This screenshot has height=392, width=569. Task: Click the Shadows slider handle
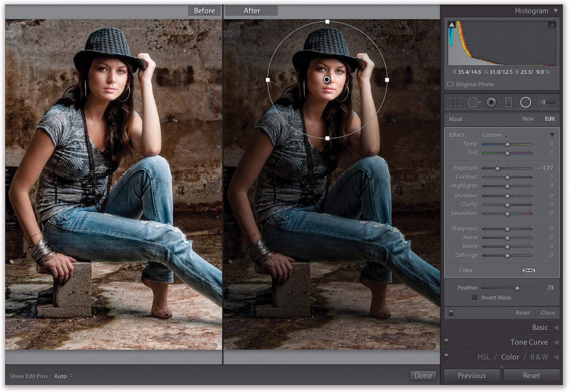point(507,196)
